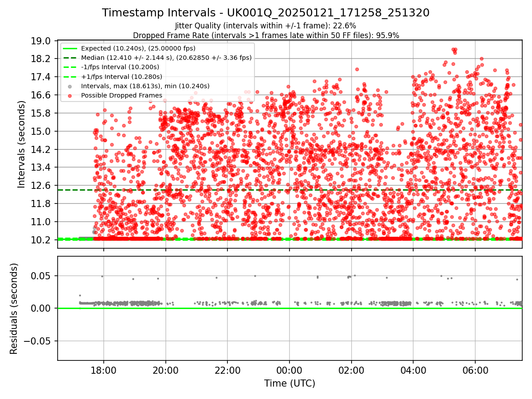Click the x-axis tick label '22:00'

point(227,370)
